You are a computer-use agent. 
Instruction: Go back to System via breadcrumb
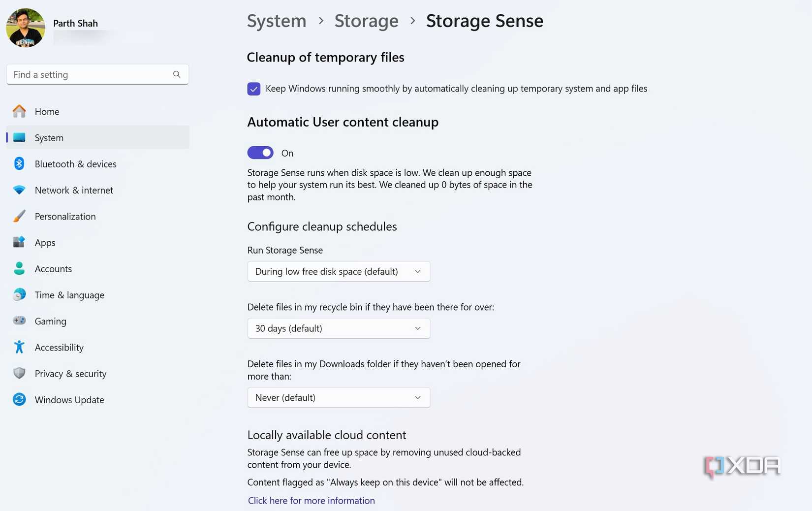(x=276, y=21)
